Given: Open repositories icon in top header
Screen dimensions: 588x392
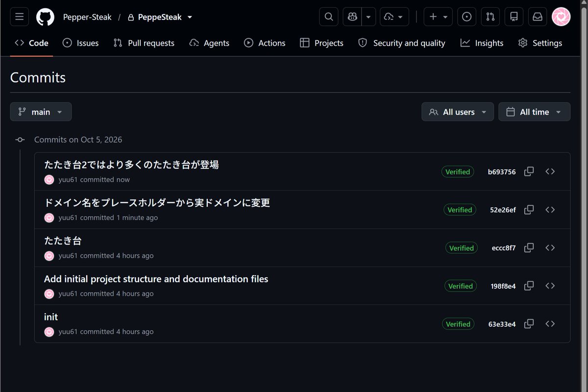Looking at the screenshot, I should [514, 17].
